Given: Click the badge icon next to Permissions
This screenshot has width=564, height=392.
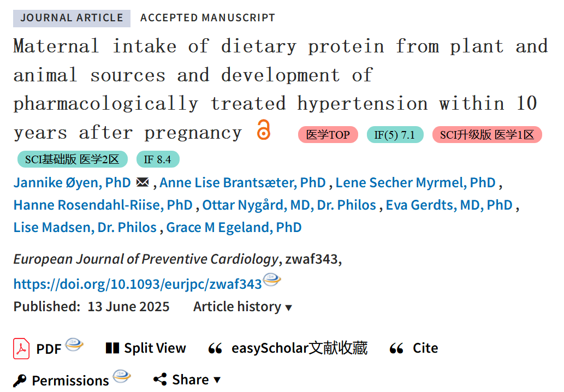Looking at the screenshot, I should pyautogui.click(x=122, y=376).
